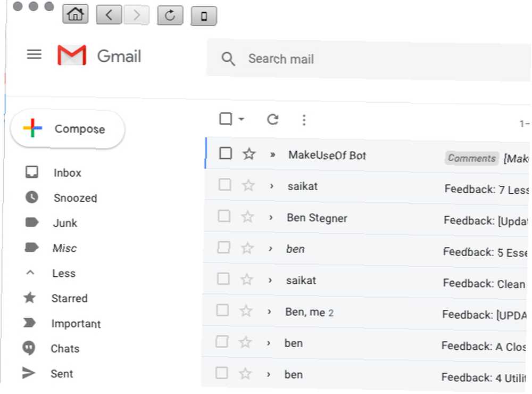Open saikat's 'Feedback: Clean' email
Screen dimensions: 532x394
pyautogui.click(x=365, y=281)
